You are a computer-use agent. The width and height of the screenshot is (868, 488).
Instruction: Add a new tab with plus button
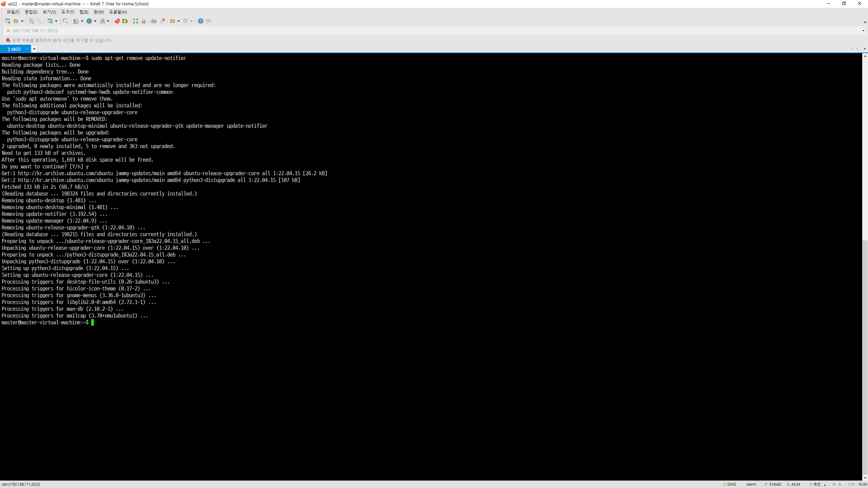pos(34,49)
